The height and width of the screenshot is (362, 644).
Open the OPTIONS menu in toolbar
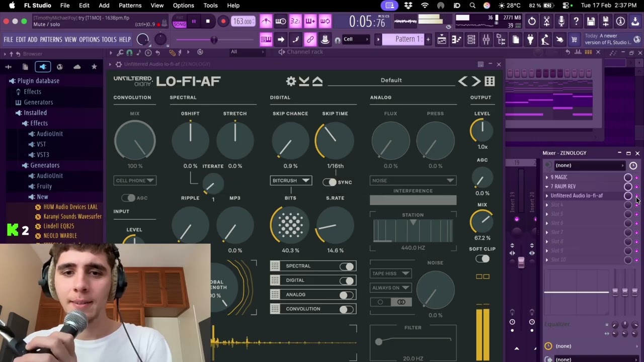point(90,39)
